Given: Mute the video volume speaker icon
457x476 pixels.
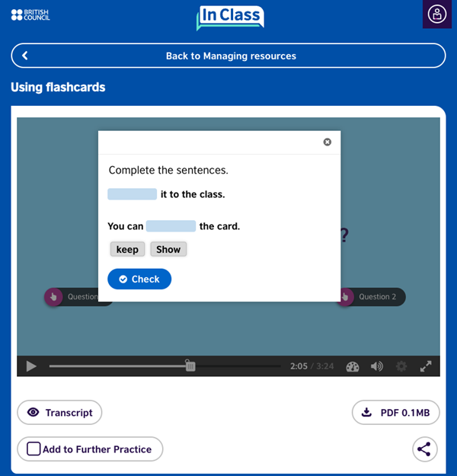Looking at the screenshot, I should (x=376, y=366).
